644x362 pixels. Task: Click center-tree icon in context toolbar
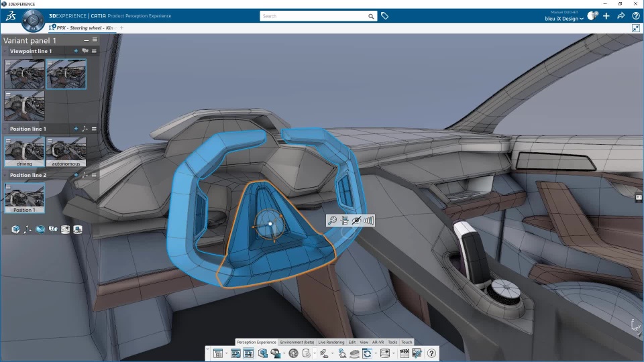[345, 221]
